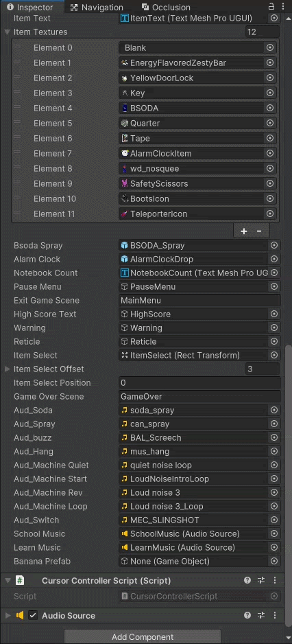
Task: Open object picker for MEC_SLINGSHOT audio
Action: click(274, 520)
